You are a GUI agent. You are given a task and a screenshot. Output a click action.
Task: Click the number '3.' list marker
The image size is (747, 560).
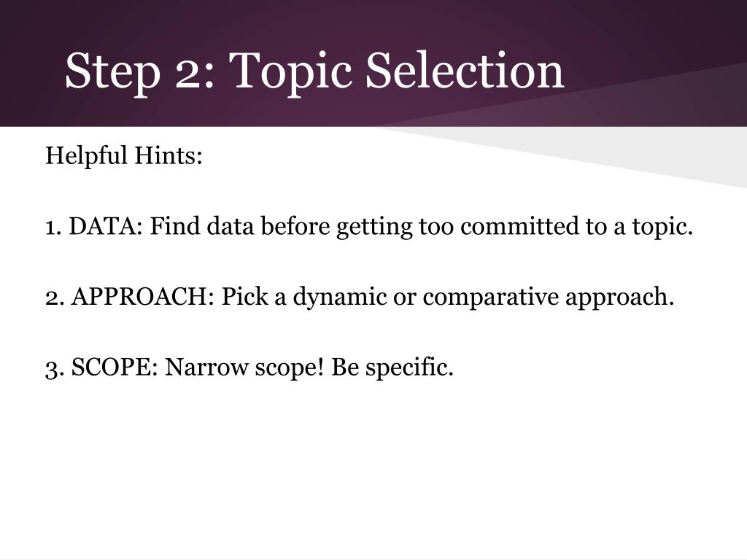(x=54, y=368)
